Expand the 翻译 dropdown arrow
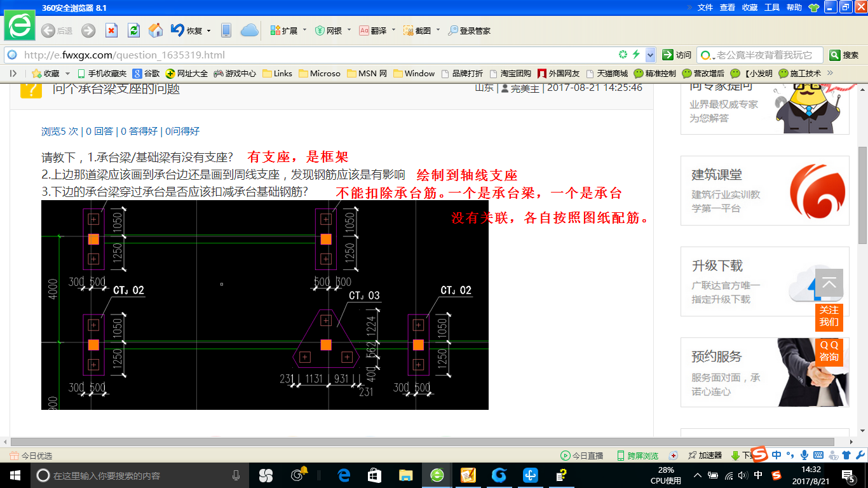 coord(393,30)
